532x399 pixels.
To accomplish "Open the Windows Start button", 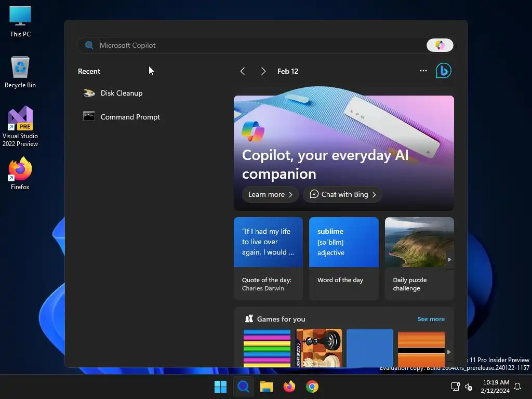I will (x=220, y=387).
